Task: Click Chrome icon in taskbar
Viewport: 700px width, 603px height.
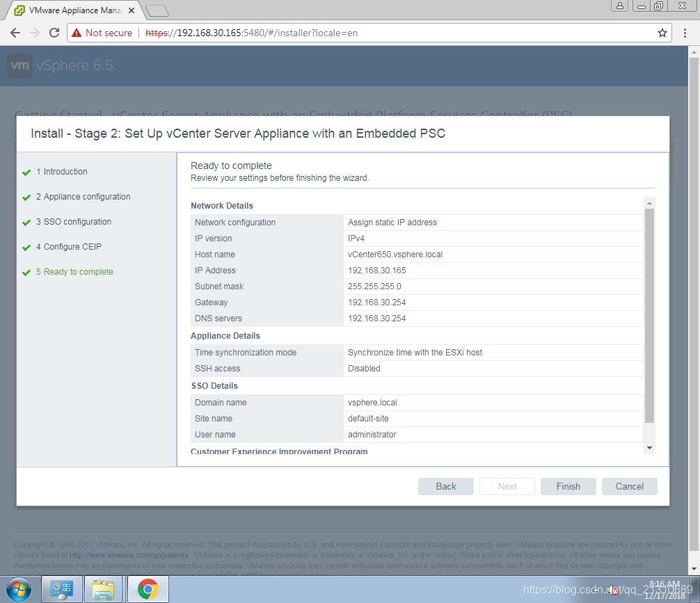Action: coord(148,589)
